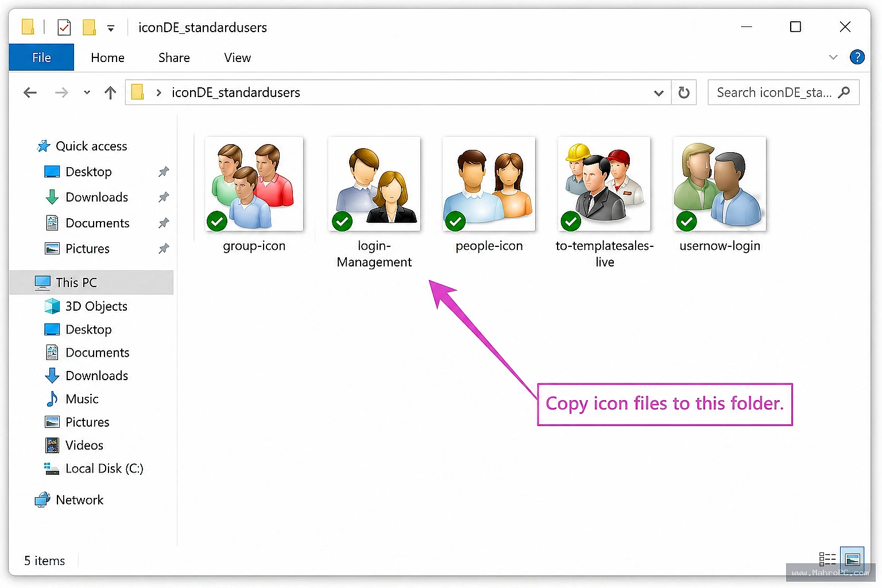Viewport: 882px width, 588px height.
Task: Open the Music folder
Action: pos(82,399)
